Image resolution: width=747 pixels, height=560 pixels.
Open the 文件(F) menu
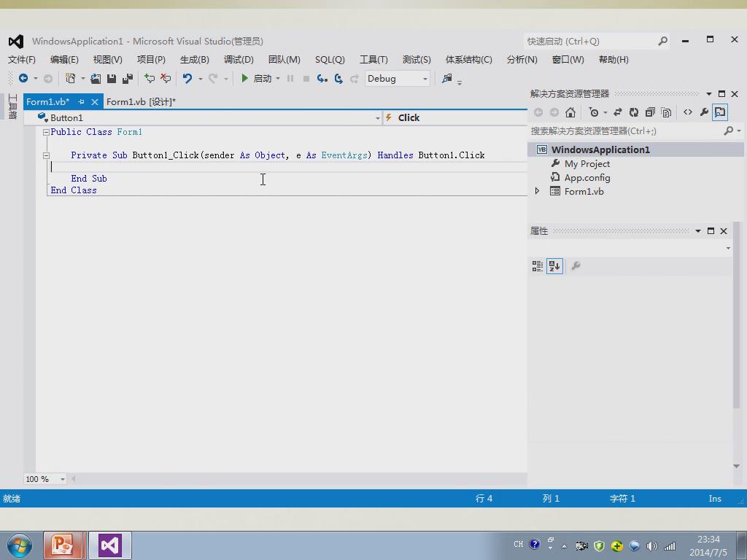pos(22,60)
